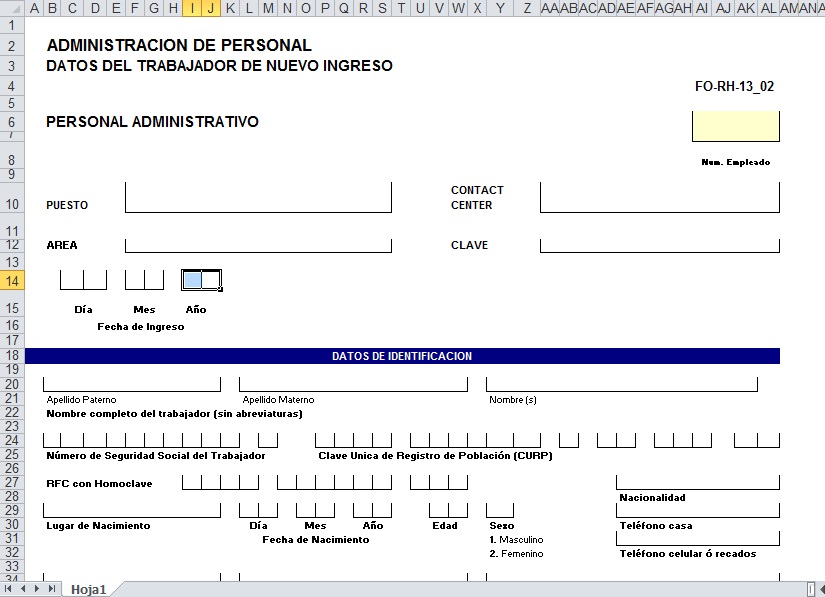Click the yellow Num. Empleado cell
Viewport: 825px width, 597px height.
735,127
